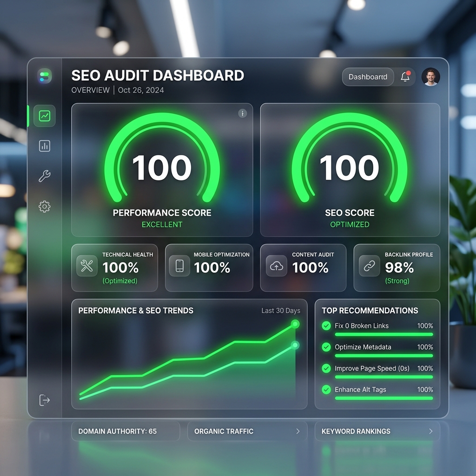Open the bar chart reports sidebar icon

point(45,145)
